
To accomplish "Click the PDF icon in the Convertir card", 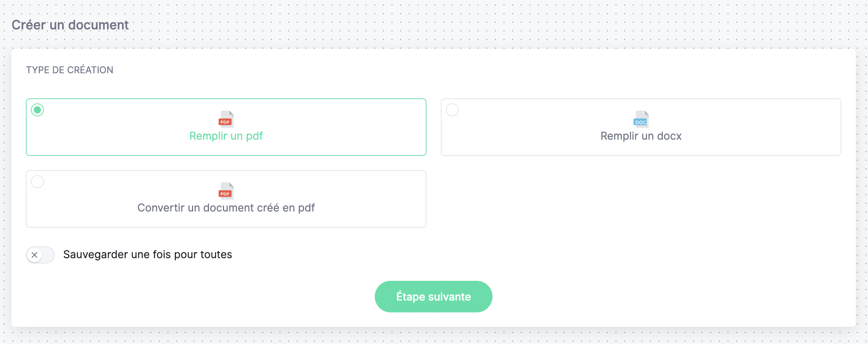I will 226,191.
